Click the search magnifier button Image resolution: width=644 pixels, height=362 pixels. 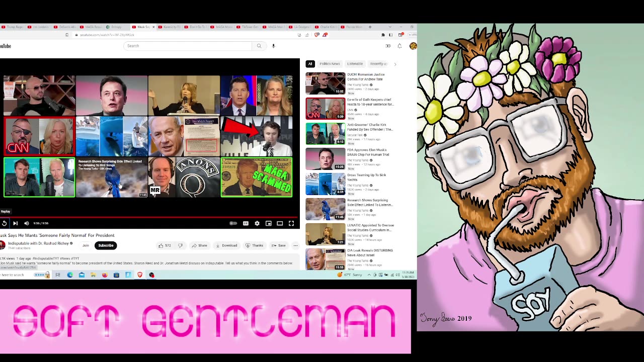pyautogui.click(x=259, y=46)
